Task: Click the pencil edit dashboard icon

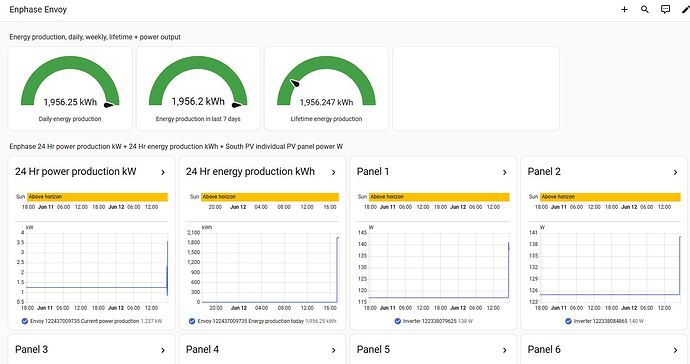Action: click(686, 9)
